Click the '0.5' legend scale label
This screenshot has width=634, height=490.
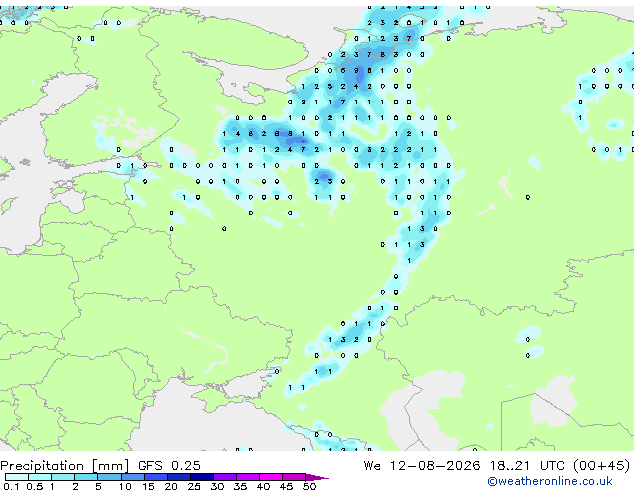[x=35, y=486]
